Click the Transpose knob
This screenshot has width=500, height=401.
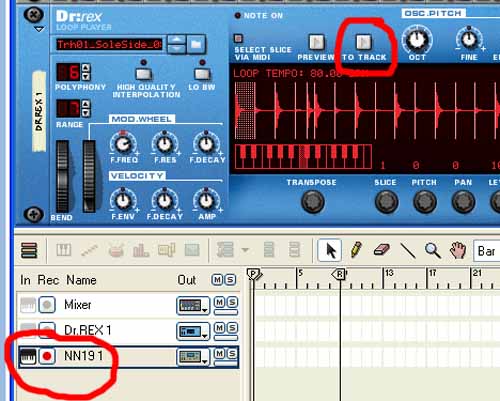point(312,202)
